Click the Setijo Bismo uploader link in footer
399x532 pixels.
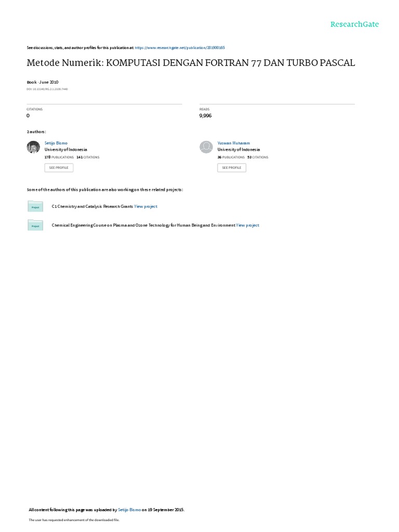point(129,510)
